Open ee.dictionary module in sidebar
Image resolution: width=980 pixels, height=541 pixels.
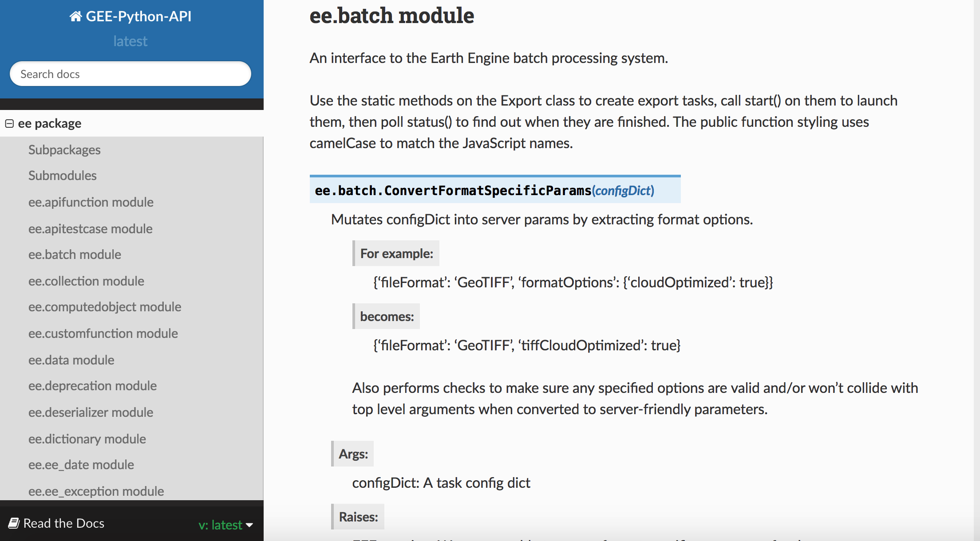87,439
